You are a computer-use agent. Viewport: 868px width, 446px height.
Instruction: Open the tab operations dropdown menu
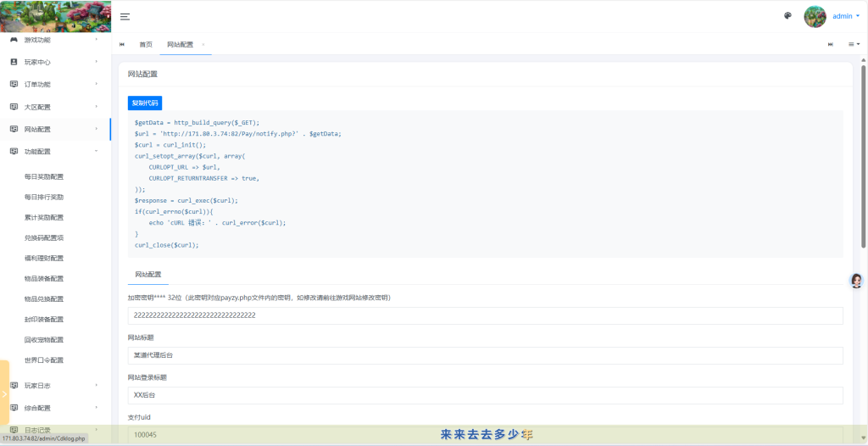tap(854, 44)
